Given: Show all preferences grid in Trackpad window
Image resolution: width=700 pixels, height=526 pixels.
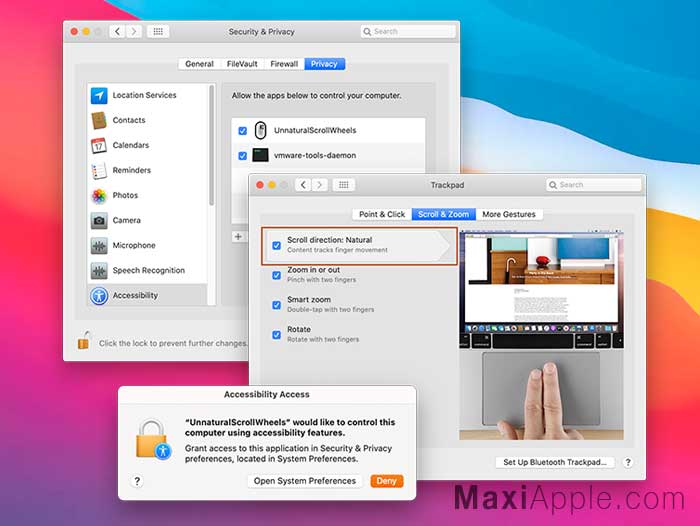Looking at the screenshot, I should click(344, 184).
